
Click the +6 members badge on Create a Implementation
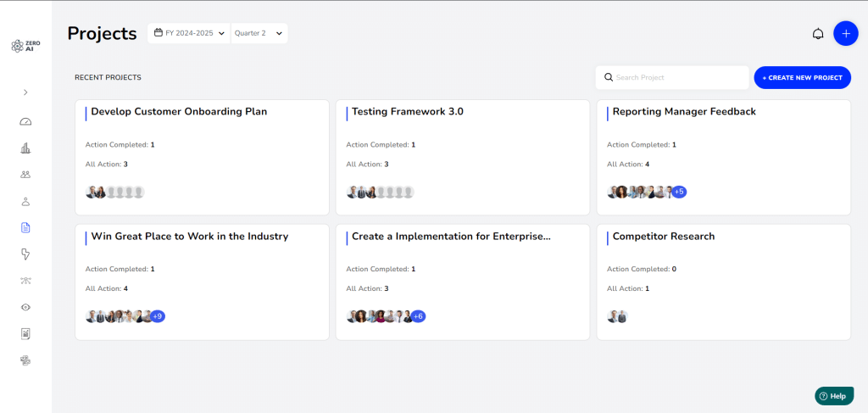tap(419, 316)
